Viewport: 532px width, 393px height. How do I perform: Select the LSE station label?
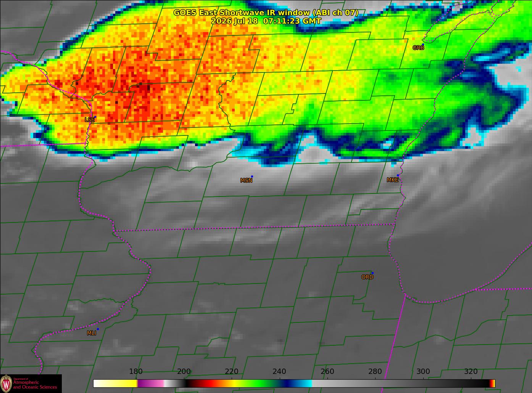tap(90, 119)
